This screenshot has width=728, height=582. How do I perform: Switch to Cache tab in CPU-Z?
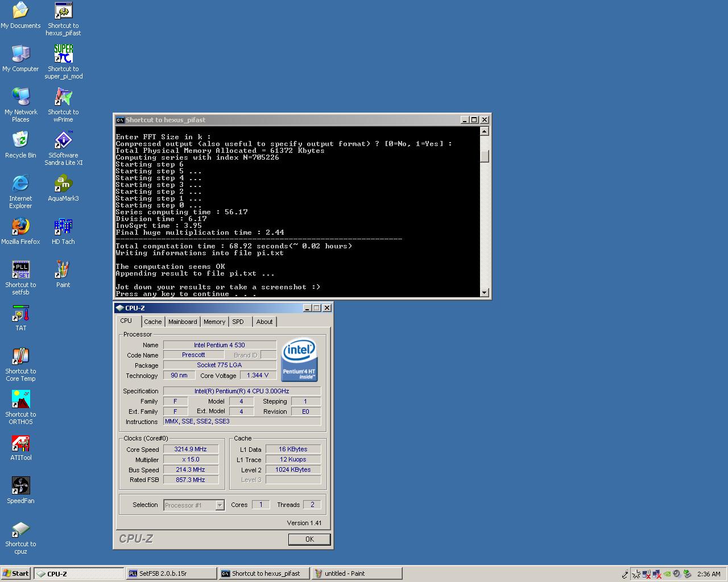point(152,322)
